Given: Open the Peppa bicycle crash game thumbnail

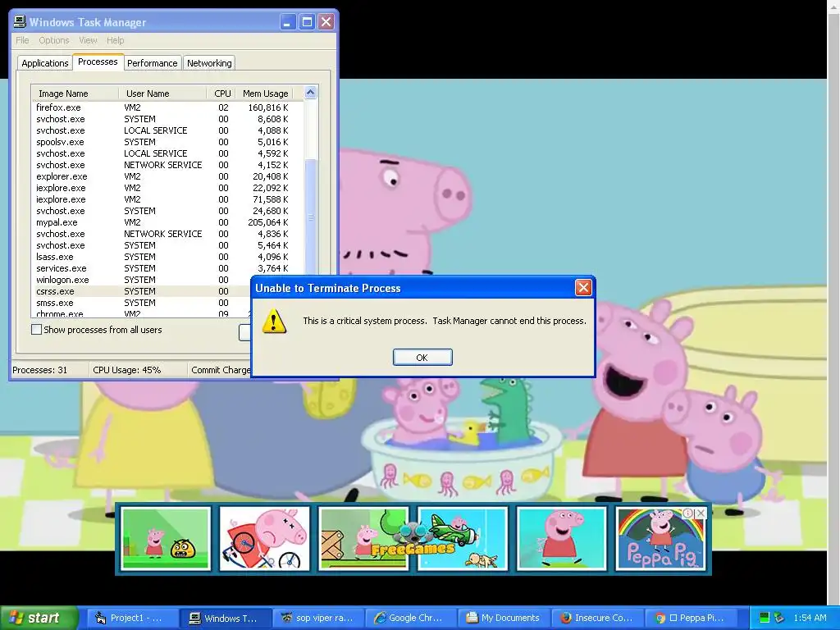Looking at the screenshot, I should (265, 538).
